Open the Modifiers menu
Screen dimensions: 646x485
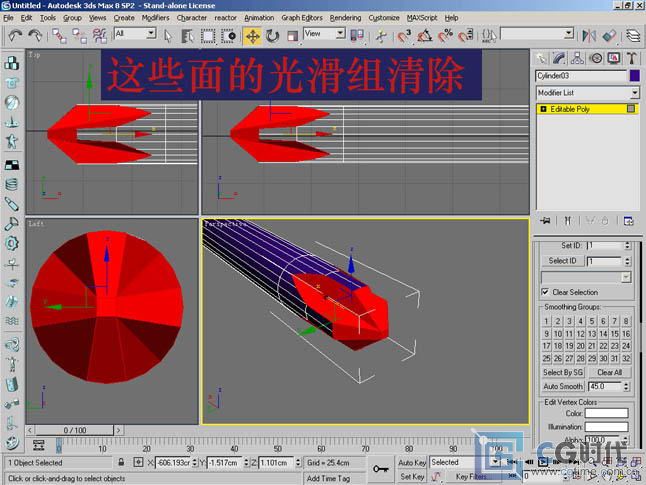155,18
